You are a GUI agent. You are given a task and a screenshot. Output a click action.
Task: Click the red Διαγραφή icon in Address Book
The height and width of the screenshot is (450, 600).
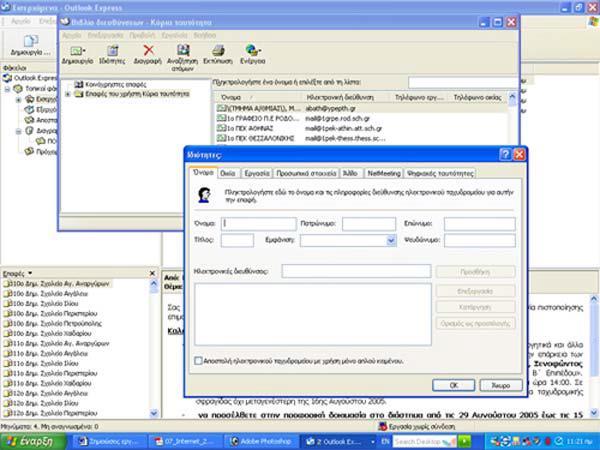pos(148,50)
